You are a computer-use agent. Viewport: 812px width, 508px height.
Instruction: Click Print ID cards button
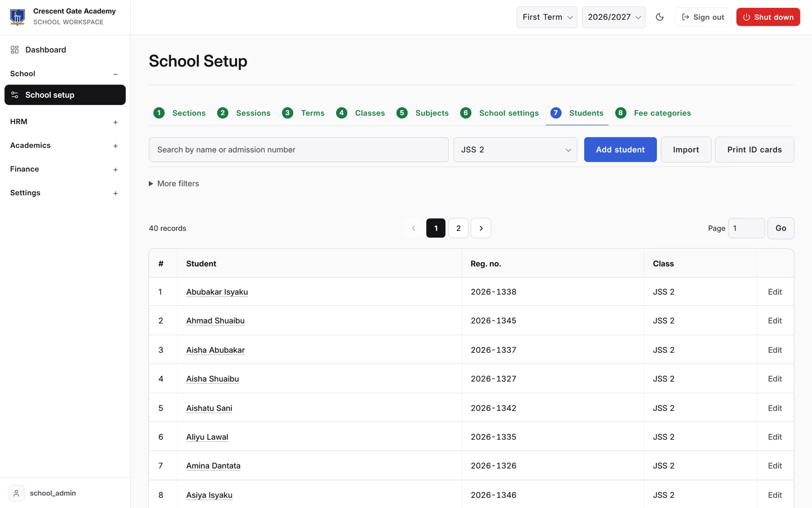(x=754, y=150)
